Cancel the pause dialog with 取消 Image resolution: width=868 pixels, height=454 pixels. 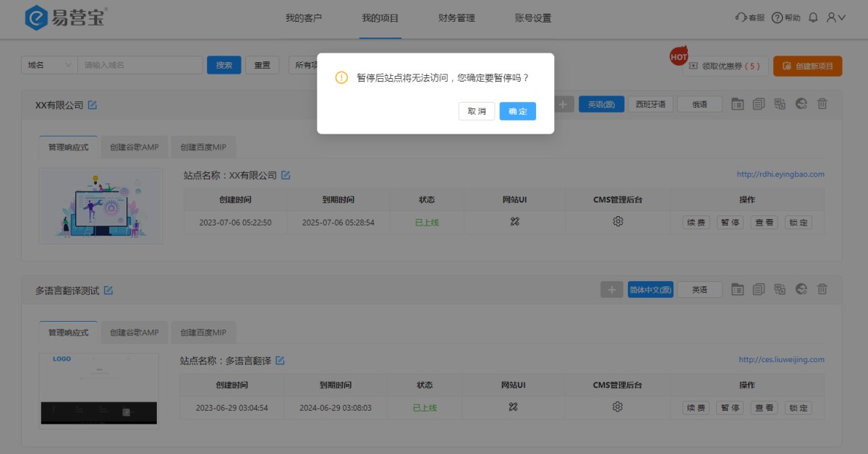(477, 111)
